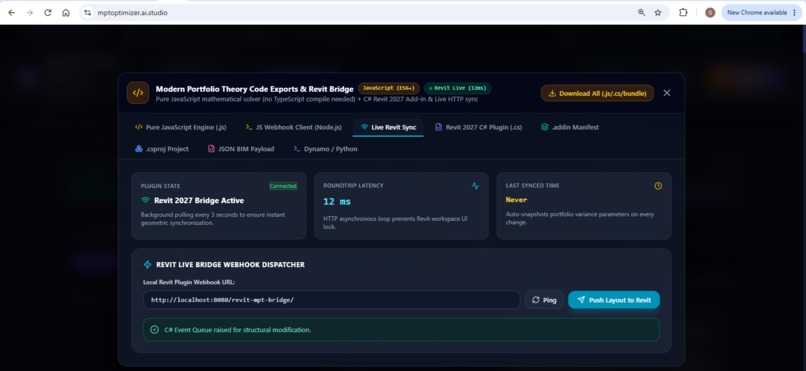806x371 pixels.
Task: Click the orange code brackets logo icon
Action: point(138,93)
